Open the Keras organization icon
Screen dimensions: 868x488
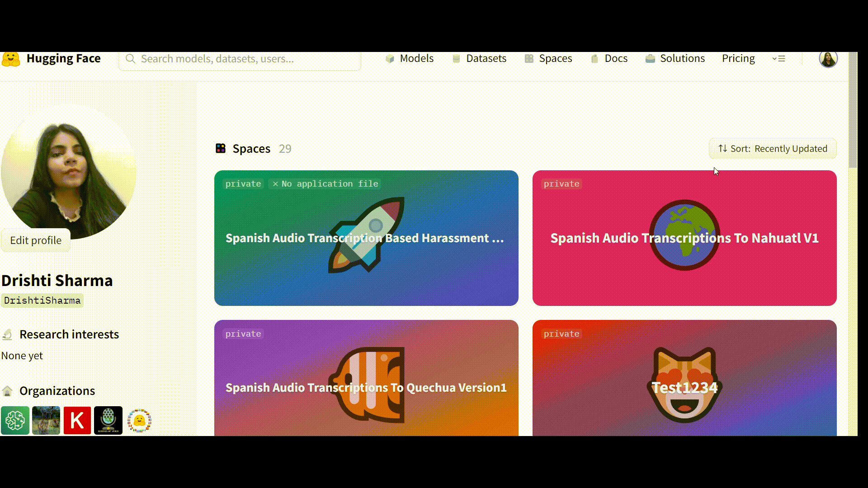(x=77, y=420)
